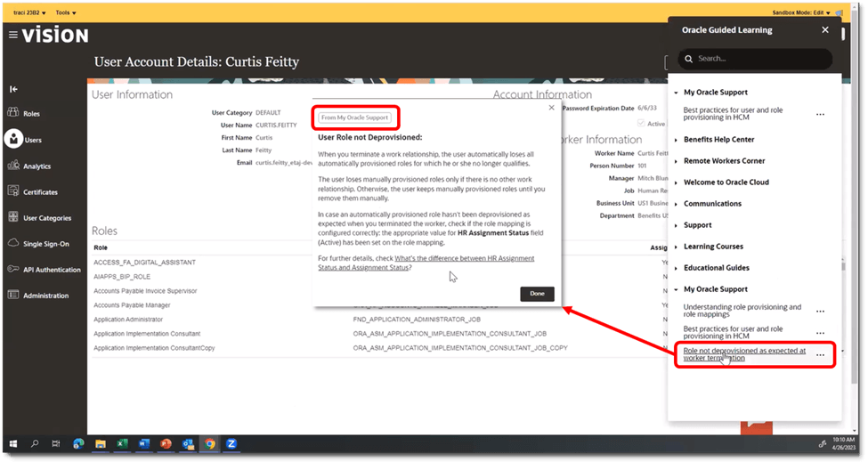Open Task View on the taskbar

[x=56, y=443]
